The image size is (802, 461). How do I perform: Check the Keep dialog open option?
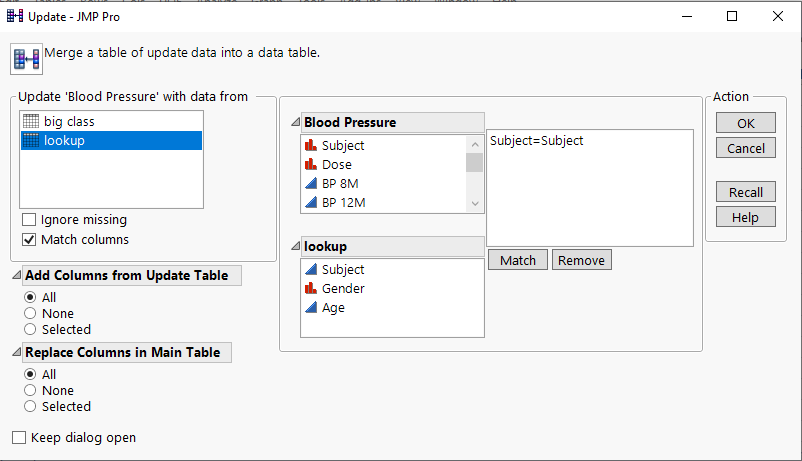[19, 438]
